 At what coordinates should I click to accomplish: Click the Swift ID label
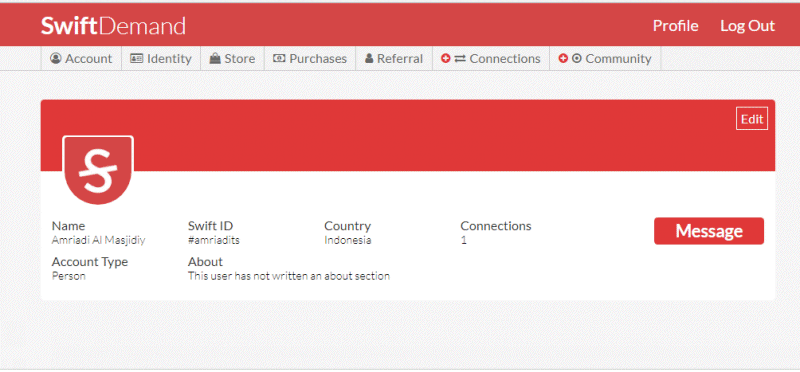click(x=210, y=226)
